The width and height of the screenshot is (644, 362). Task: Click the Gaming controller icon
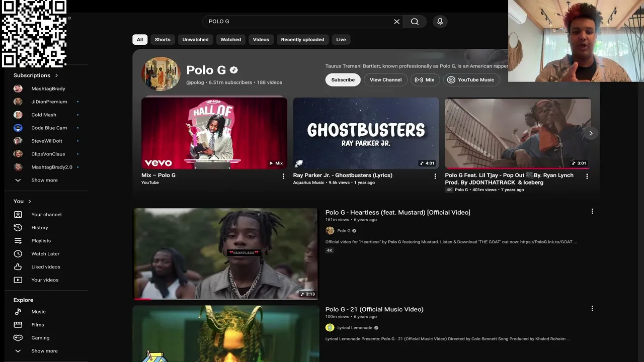coord(18,338)
